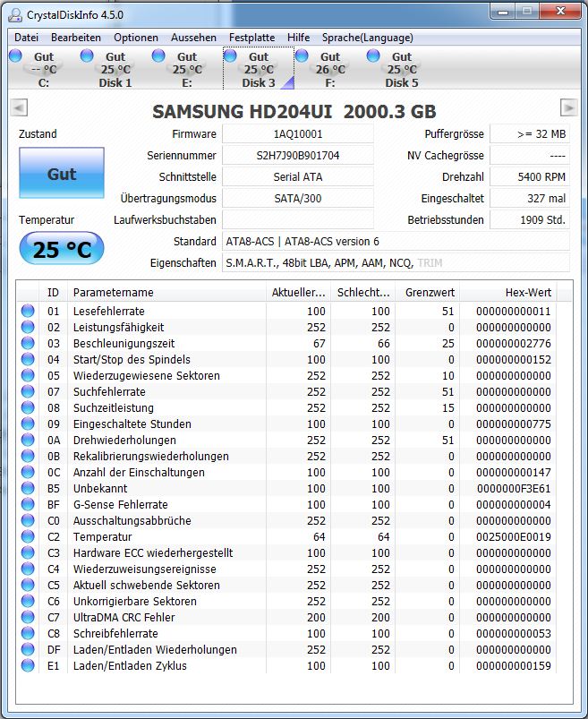This screenshot has width=588, height=719.
Task: Click hex value 0000000F3E61 in Unbekannt row
Action: (x=514, y=488)
